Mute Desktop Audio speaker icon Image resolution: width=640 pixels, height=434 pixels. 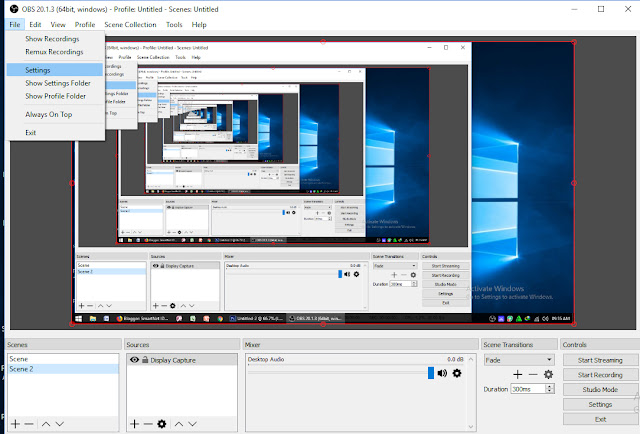pyautogui.click(x=442, y=373)
